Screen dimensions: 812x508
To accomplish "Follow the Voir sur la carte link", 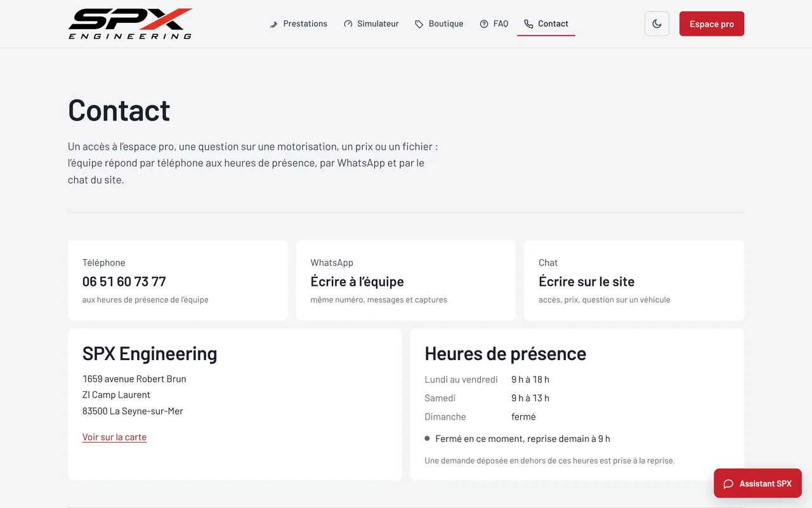I will pyautogui.click(x=114, y=437).
